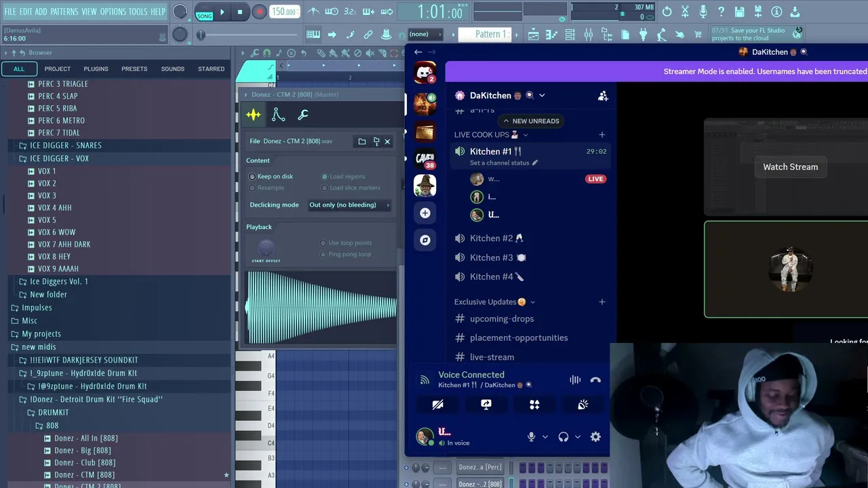Click the undo history circular arrow icon

coord(667,12)
